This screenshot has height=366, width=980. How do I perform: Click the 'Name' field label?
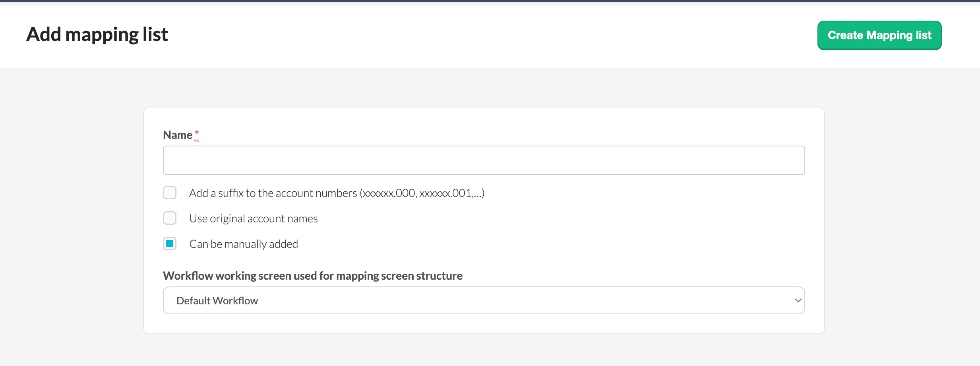[177, 135]
